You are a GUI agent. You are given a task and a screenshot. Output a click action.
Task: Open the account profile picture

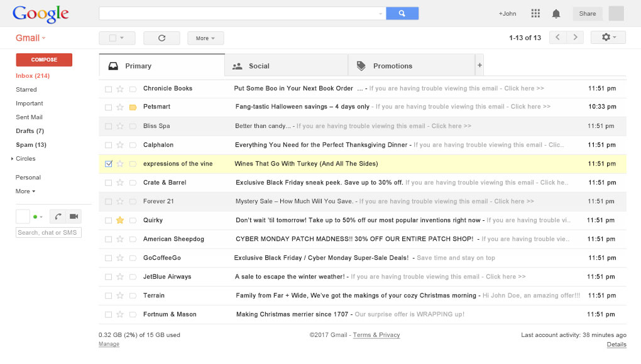[x=616, y=13]
